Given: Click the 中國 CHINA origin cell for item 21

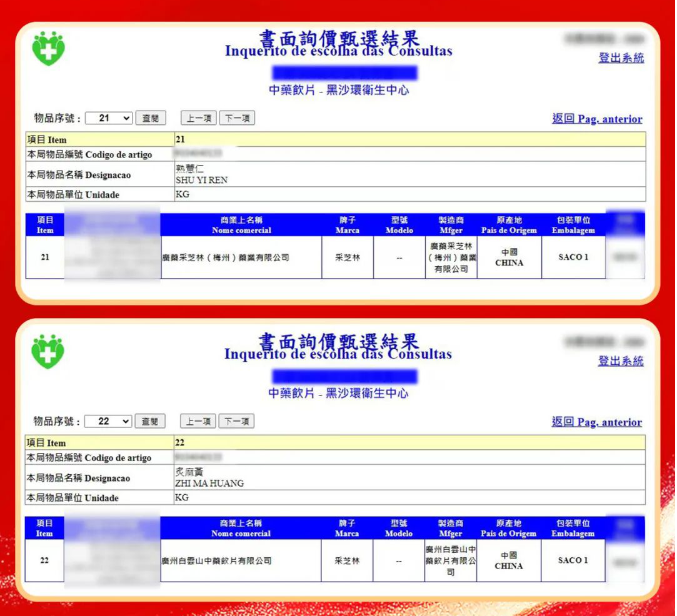Looking at the screenshot, I should [509, 257].
